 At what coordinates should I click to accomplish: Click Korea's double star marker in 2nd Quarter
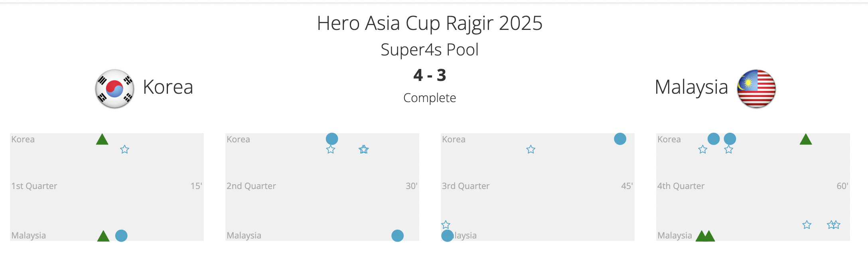coord(364,150)
